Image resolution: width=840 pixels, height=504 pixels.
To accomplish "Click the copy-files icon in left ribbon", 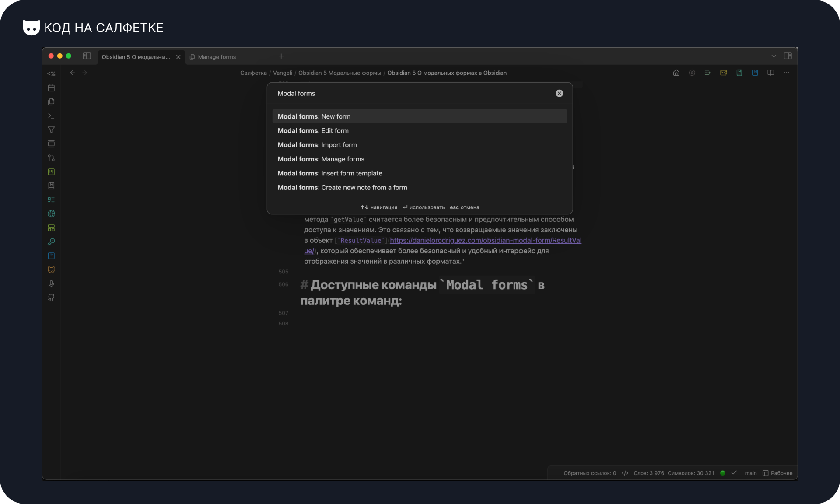I will pos(51,102).
